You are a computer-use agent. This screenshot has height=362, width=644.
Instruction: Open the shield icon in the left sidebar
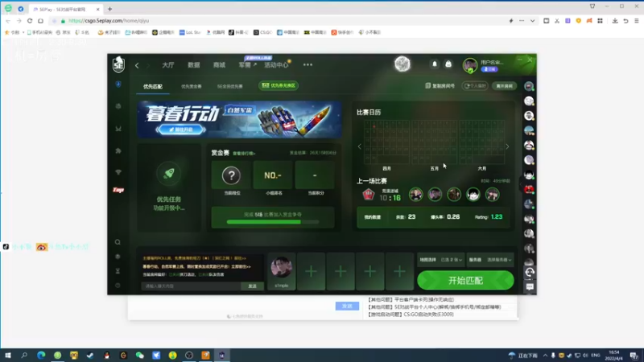click(x=118, y=84)
